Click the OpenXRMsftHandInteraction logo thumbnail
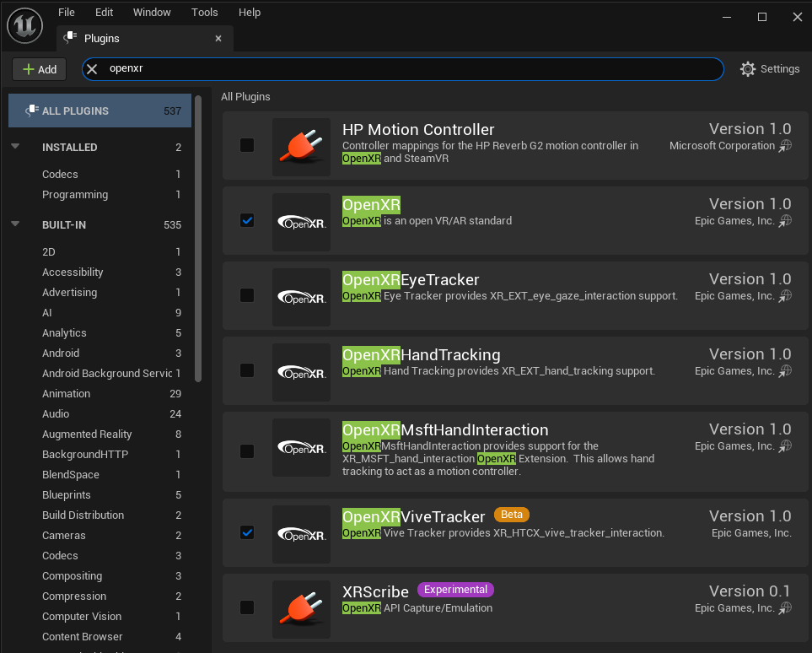The height and width of the screenshot is (653, 812). 301,448
